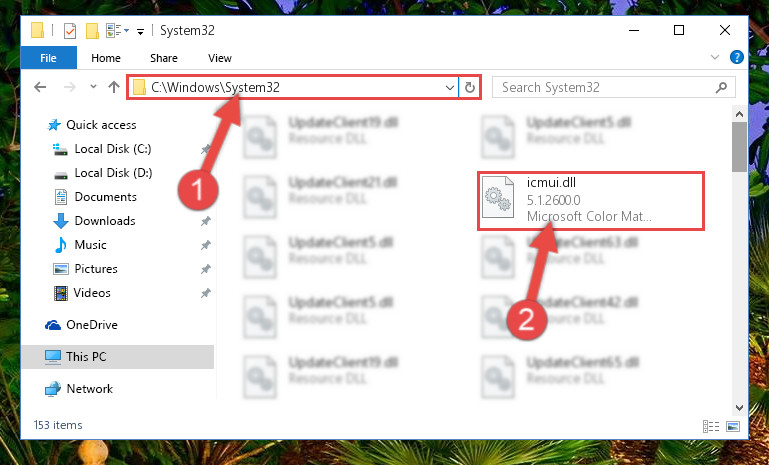Switch to large thumbnails view icon
Screen dimensions: 769x465
(733, 426)
